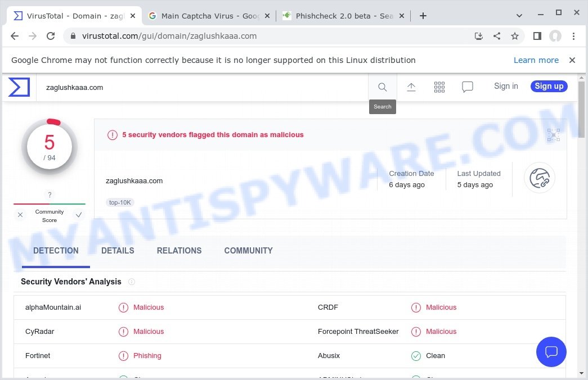Viewport: 588px width, 380px height.
Task: Open the RELATIONS tab
Action: [179, 250]
